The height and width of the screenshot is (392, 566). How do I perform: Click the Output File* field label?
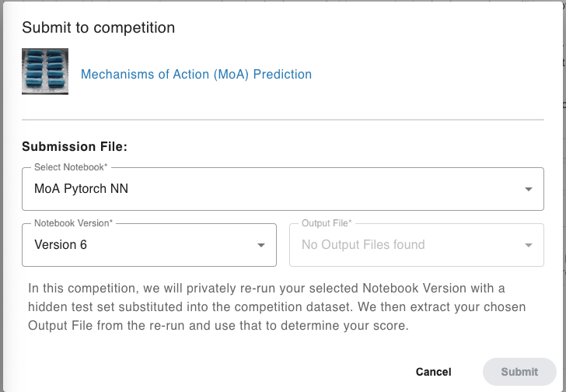coord(327,223)
